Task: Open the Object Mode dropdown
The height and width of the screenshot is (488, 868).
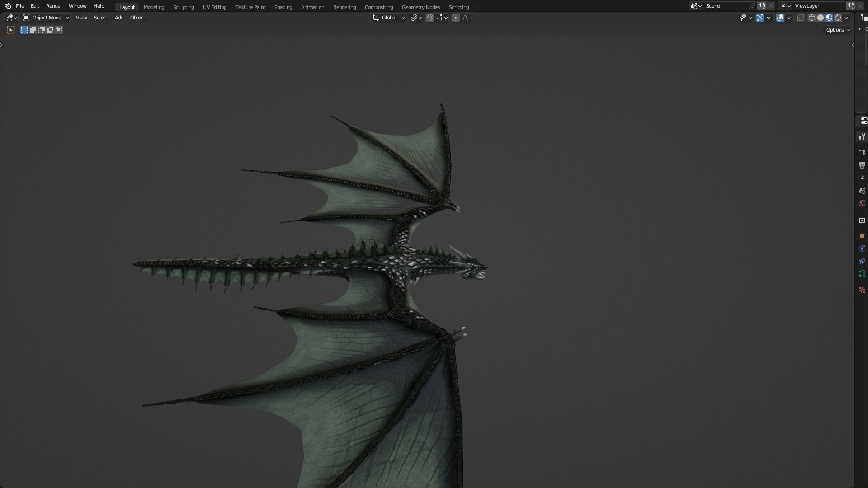Action: click(46, 18)
